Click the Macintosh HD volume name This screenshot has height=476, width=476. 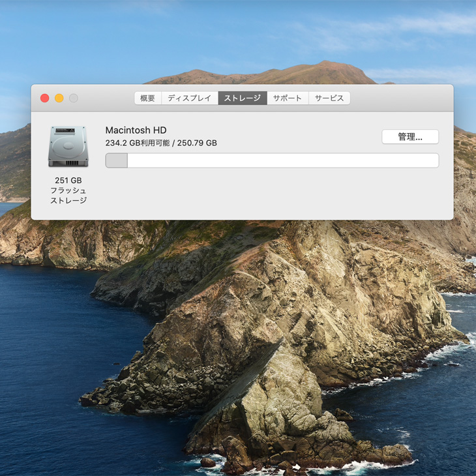click(x=136, y=130)
